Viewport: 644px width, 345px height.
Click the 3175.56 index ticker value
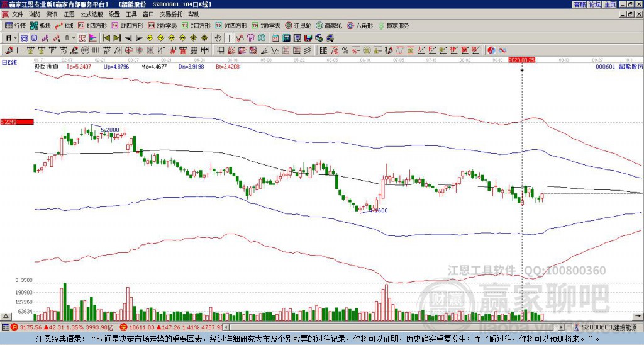[x=30, y=328]
